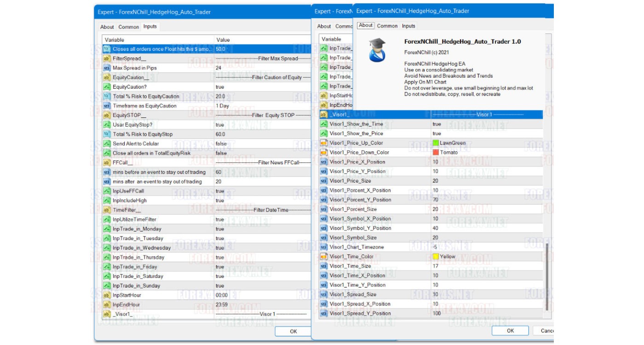The image size is (644, 345).
Task: Open the Timeframe as EquityCaution 1 Day dropdown
Action: 262,106
